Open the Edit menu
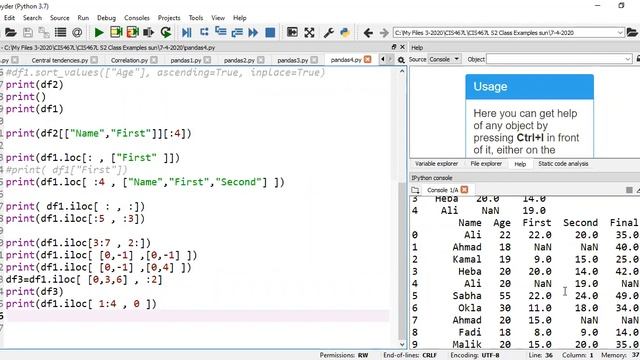 click(9, 18)
